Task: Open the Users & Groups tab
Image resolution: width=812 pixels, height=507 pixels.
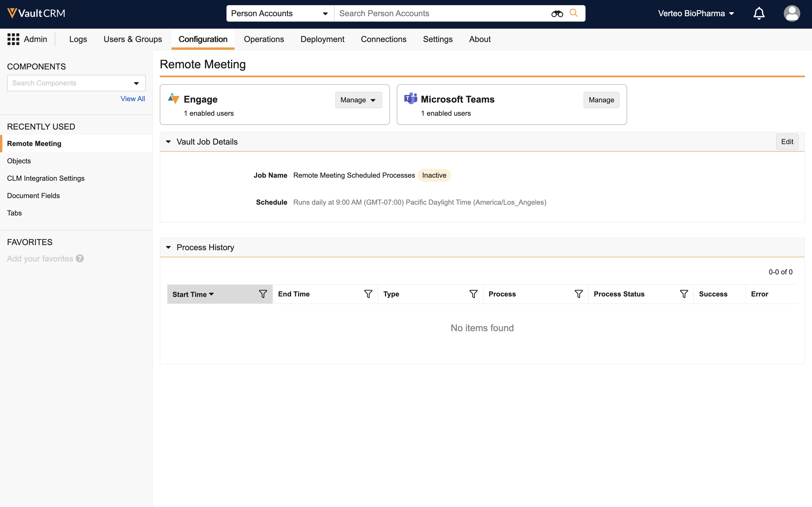Action: pyautogui.click(x=133, y=39)
